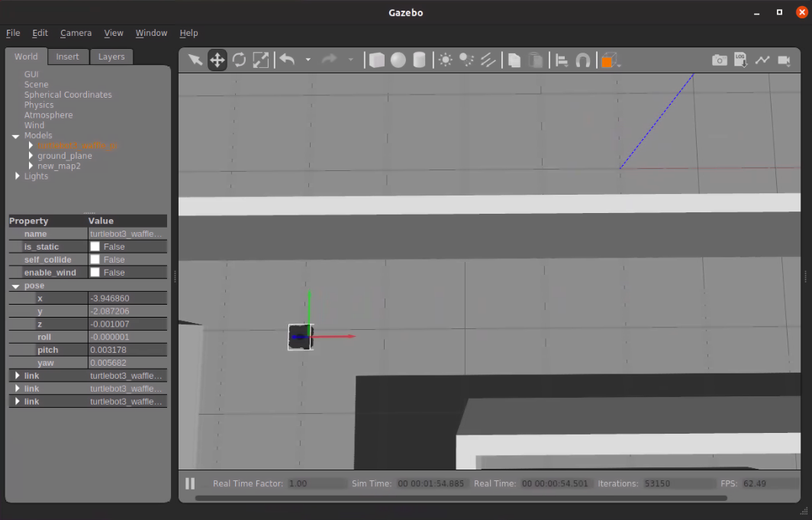Expand the ground_plane model
Screen dimensions: 812x520
(x=31, y=156)
